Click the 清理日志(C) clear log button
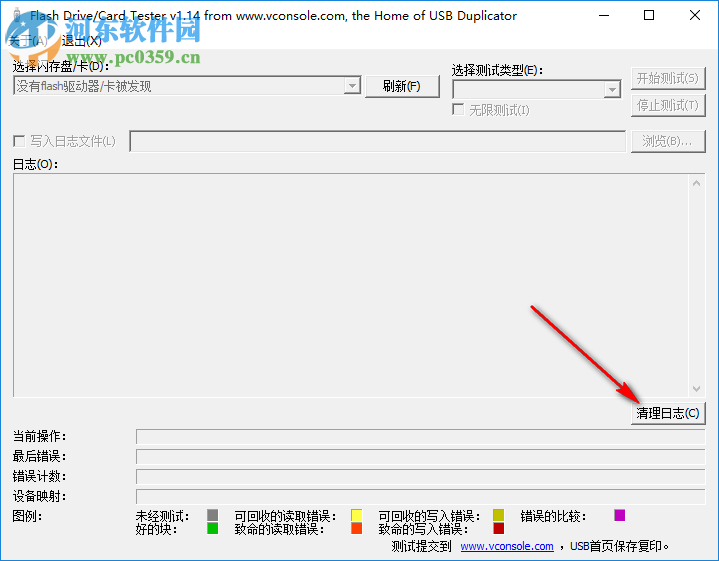Screen dimensions: 719x561 point(668,413)
